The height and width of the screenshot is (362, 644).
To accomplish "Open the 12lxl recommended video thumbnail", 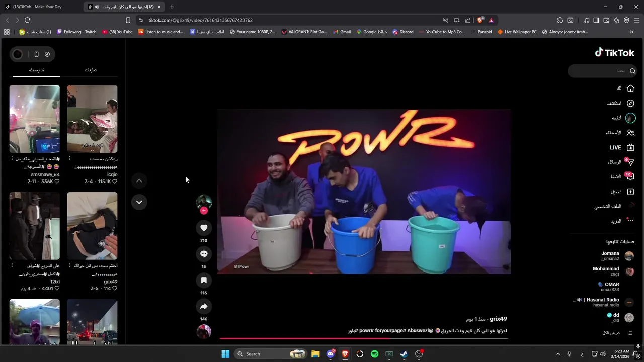I will pos(34,226).
